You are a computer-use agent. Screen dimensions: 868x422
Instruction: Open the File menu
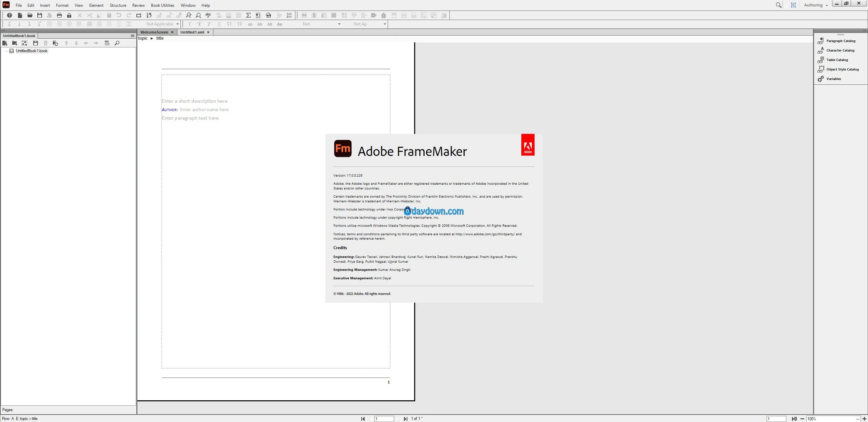(19, 5)
